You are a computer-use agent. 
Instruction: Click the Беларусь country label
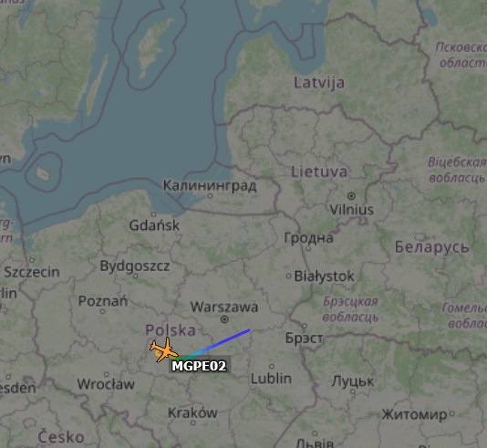pos(431,247)
